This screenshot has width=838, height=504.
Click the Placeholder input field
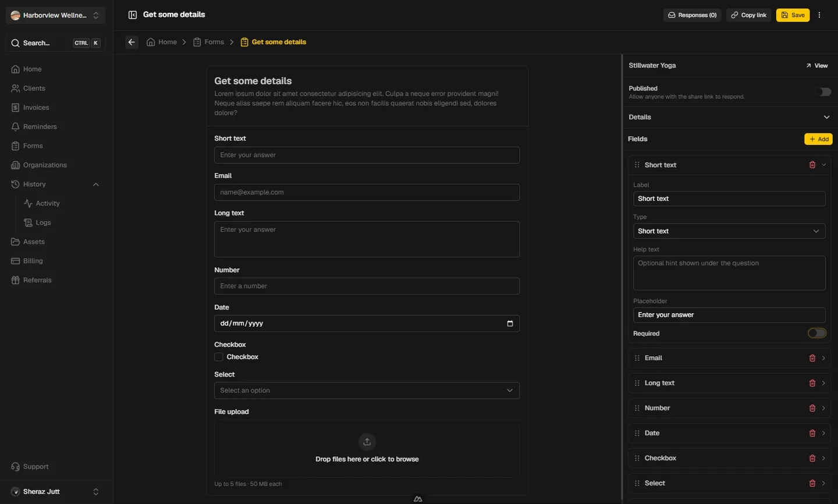(x=729, y=315)
